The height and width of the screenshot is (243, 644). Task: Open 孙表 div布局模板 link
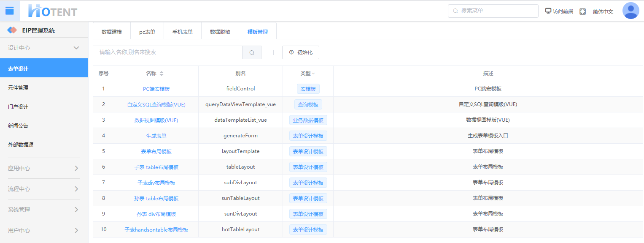click(156, 214)
